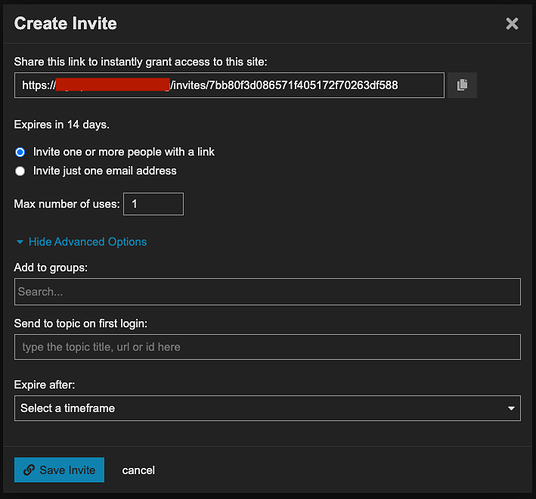This screenshot has height=499, width=536.
Task: Collapse via Hide Advanced Options
Action: coord(82,242)
